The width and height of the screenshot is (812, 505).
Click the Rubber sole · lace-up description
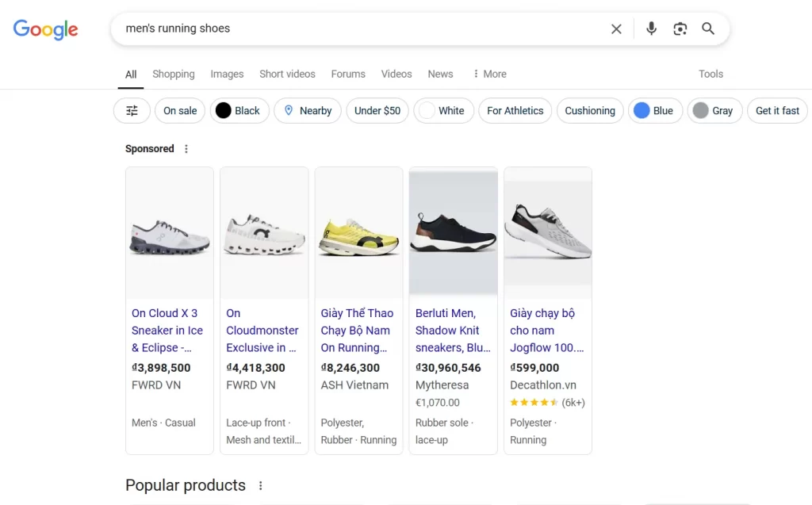444,431
